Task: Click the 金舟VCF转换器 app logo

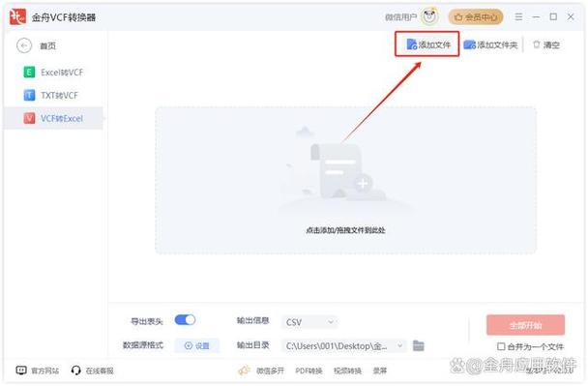Action: tap(17, 16)
